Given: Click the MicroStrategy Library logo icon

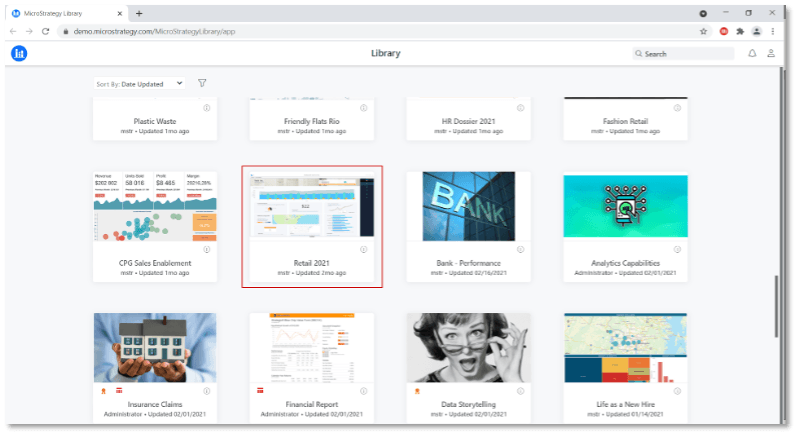Looking at the screenshot, I should [19, 53].
